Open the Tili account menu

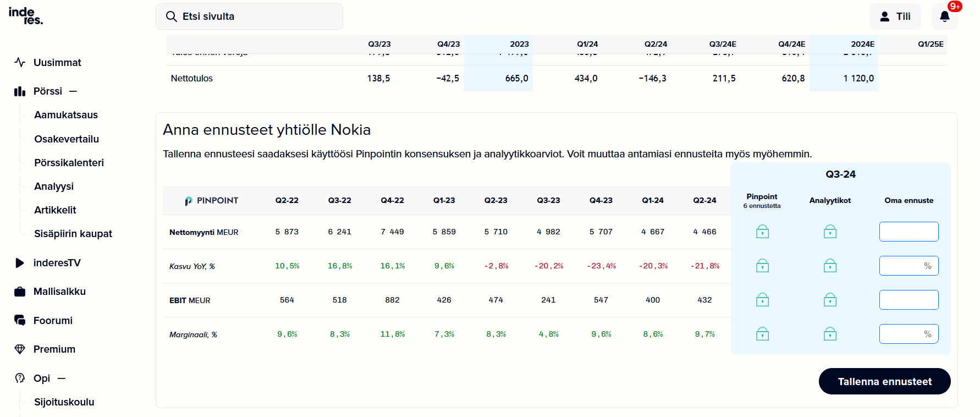point(895,17)
